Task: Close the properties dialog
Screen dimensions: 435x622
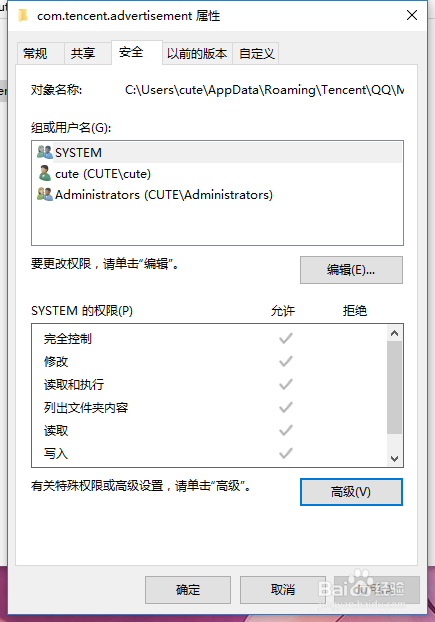Action: coord(412,15)
